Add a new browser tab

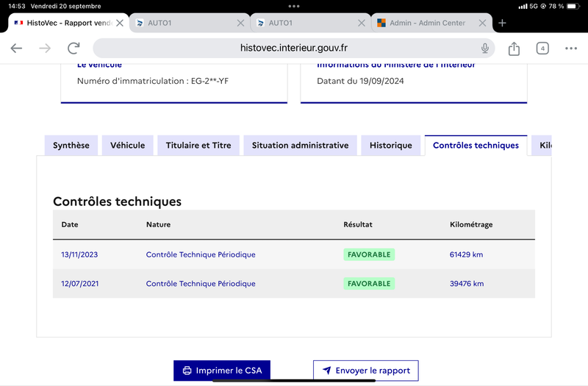[x=502, y=23]
